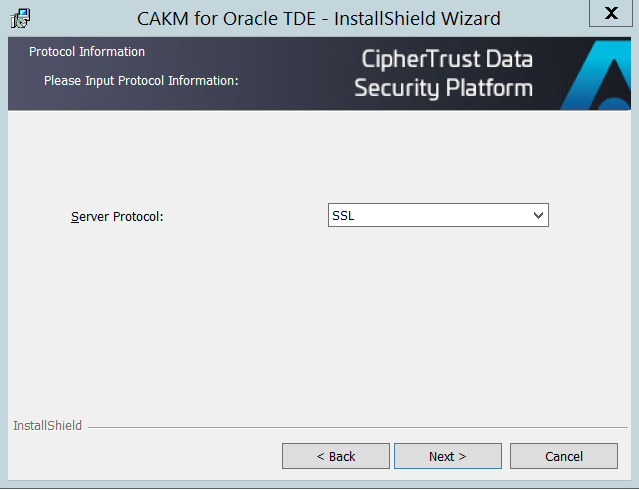Screen dimensions: 639x490
Task: Click 'Please Input Protocol Information:' text
Action: tap(141, 81)
